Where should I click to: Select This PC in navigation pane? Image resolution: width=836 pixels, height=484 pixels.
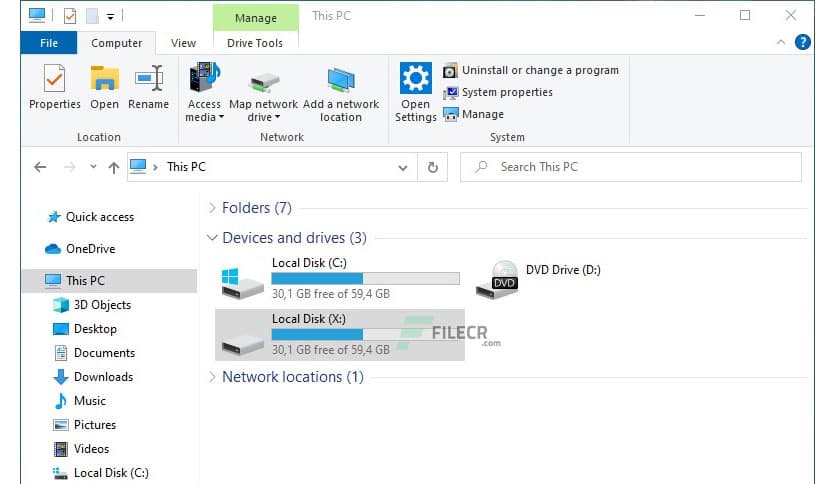pyautogui.click(x=110, y=280)
